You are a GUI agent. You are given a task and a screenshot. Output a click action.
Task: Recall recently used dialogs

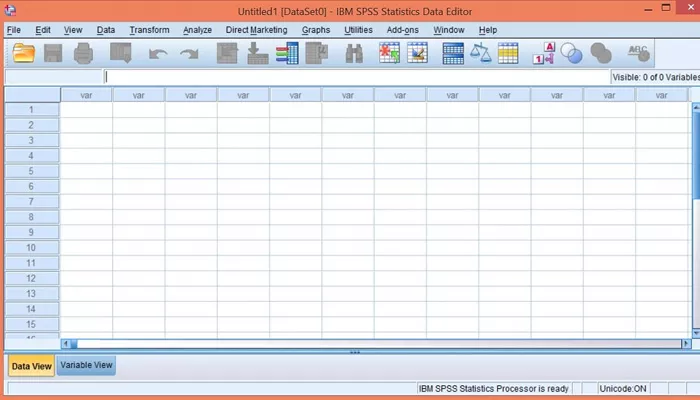[x=121, y=53]
